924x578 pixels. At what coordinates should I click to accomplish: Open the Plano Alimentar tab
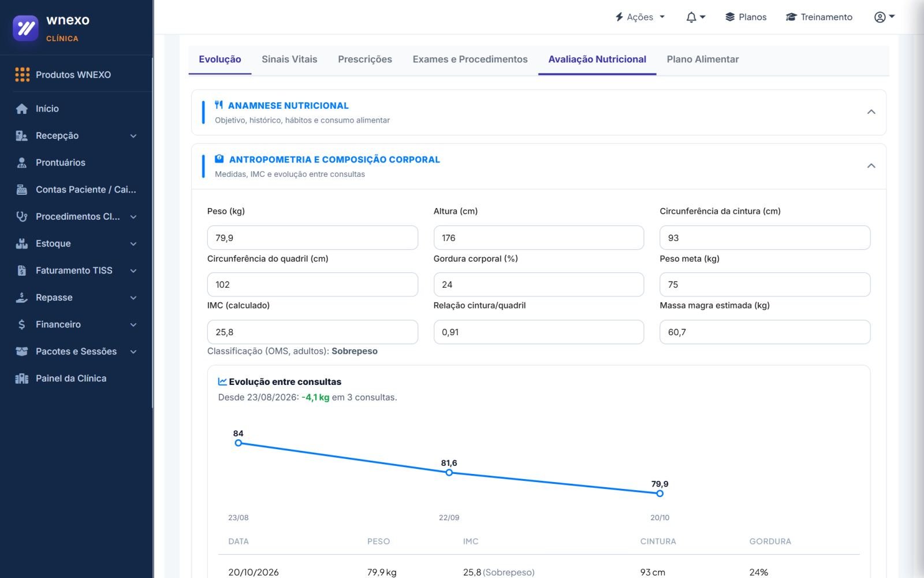[703, 59]
